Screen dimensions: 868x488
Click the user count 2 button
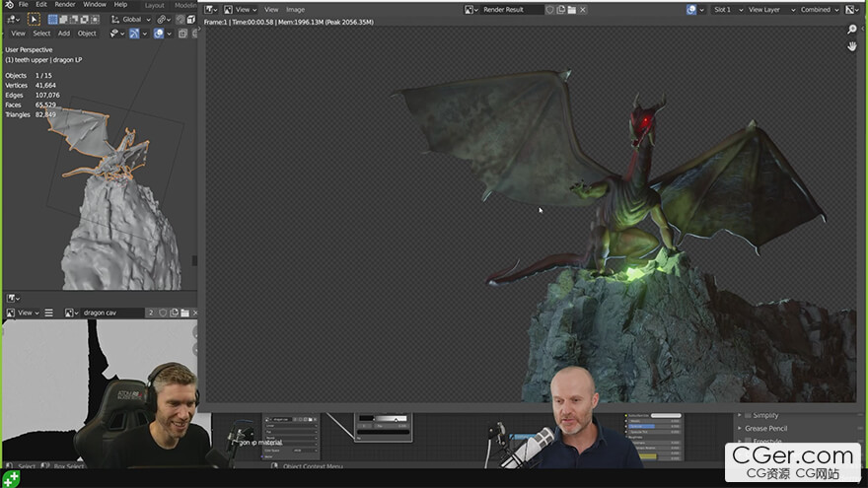coord(151,313)
